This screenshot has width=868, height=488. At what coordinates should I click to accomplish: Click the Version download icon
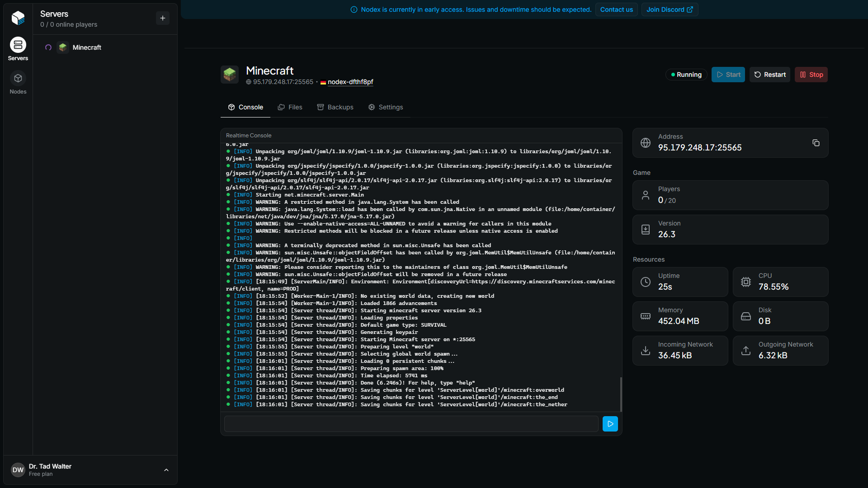(646, 230)
